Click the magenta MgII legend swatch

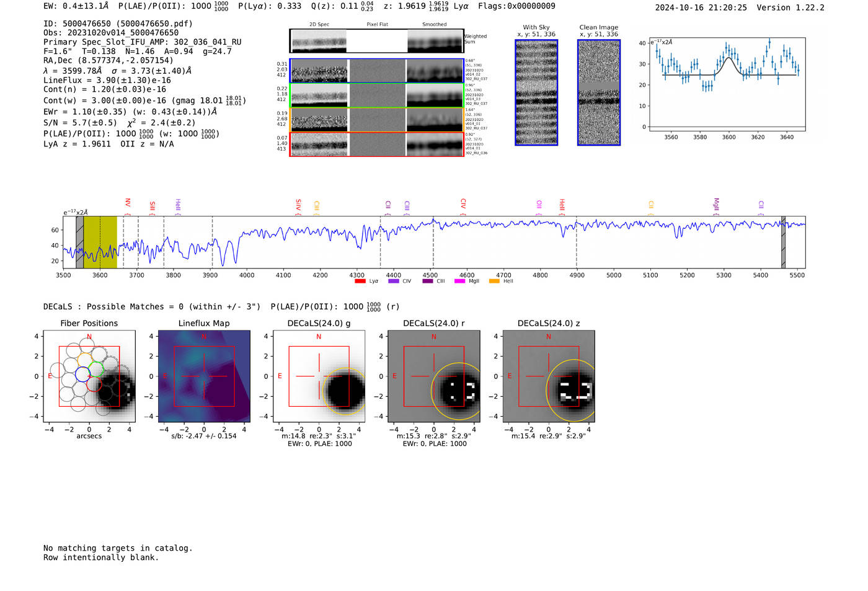tap(459, 281)
